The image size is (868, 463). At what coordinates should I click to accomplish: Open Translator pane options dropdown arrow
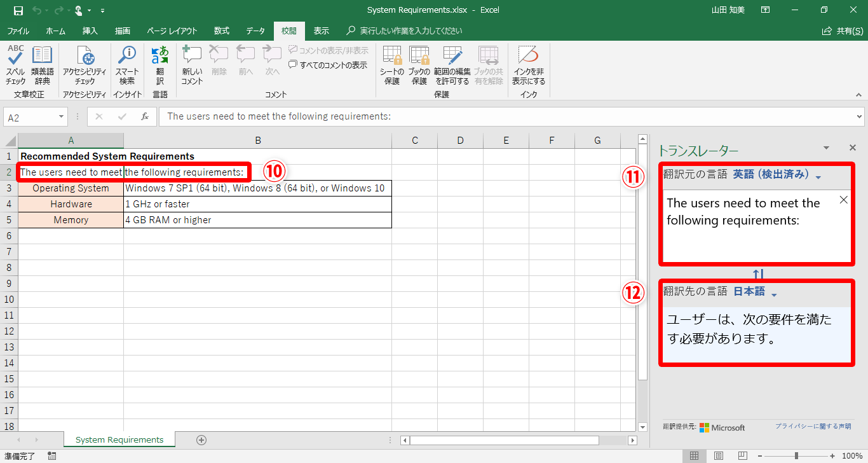click(826, 148)
